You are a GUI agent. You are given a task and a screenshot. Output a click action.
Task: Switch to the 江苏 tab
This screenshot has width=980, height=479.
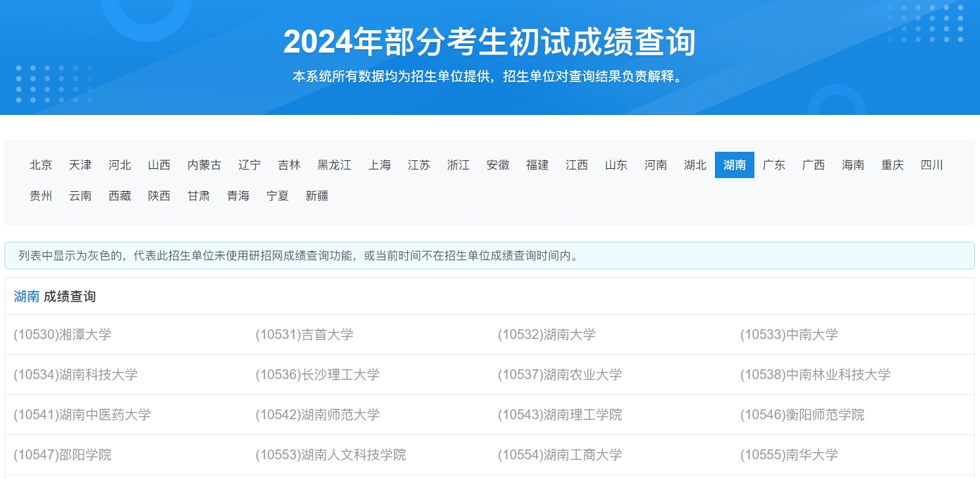[419, 165]
